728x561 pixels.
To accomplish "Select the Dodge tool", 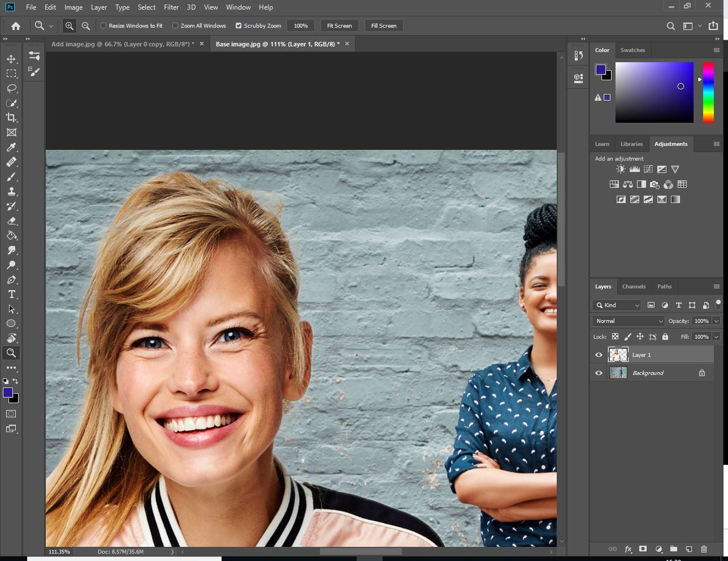I will coord(11,265).
